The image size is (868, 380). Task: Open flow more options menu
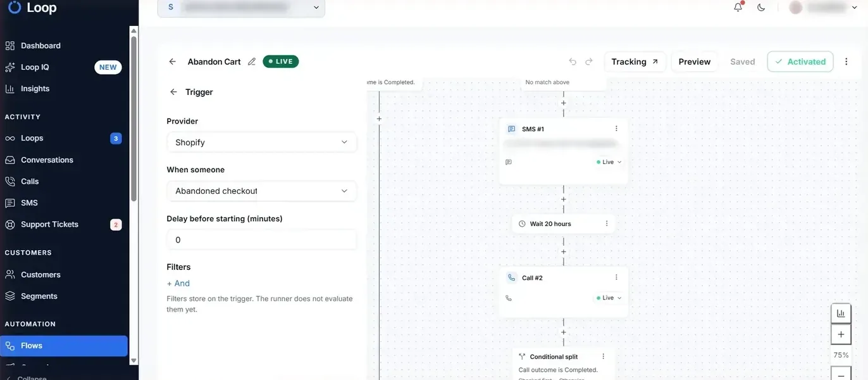(x=846, y=61)
